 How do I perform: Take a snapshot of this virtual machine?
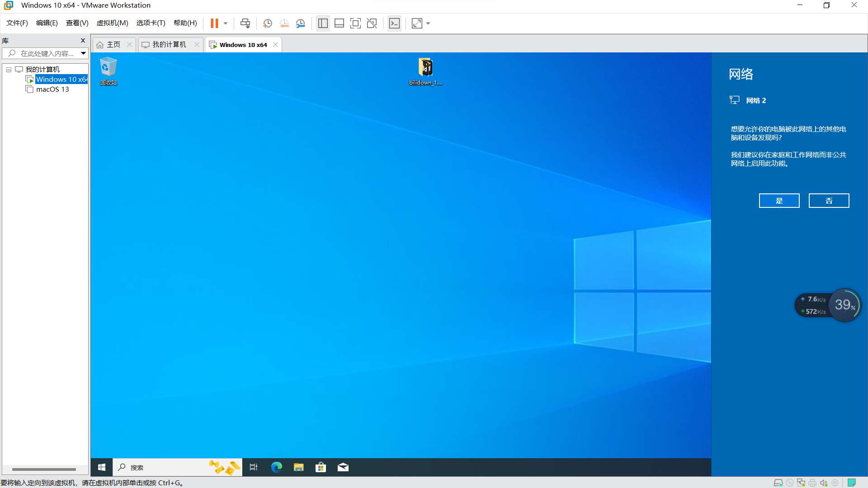[x=268, y=23]
